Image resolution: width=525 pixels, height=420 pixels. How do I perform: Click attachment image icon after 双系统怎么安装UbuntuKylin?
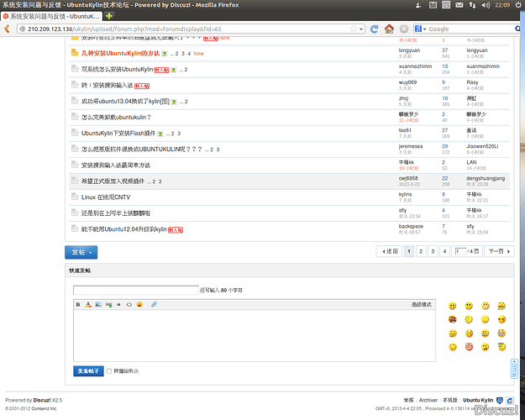(x=173, y=70)
